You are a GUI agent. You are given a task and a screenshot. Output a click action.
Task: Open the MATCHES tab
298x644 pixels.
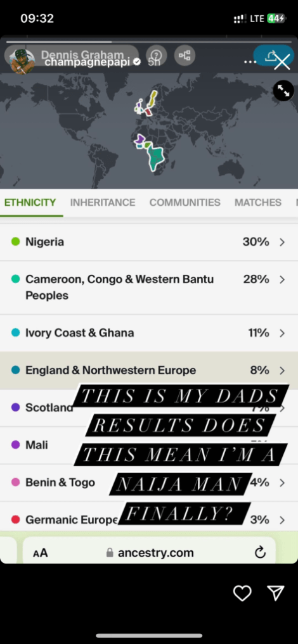(x=257, y=203)
